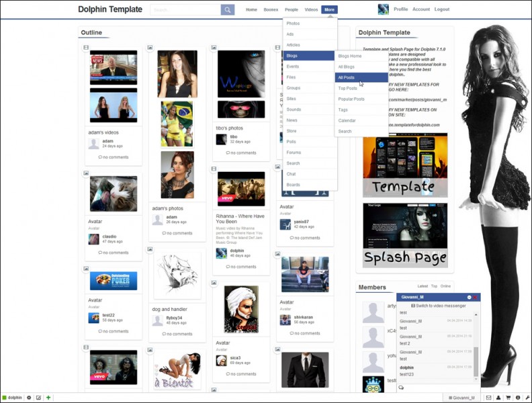Choose Calendar in the Blogs submenu
532x403 pixels.
(361, 120)
